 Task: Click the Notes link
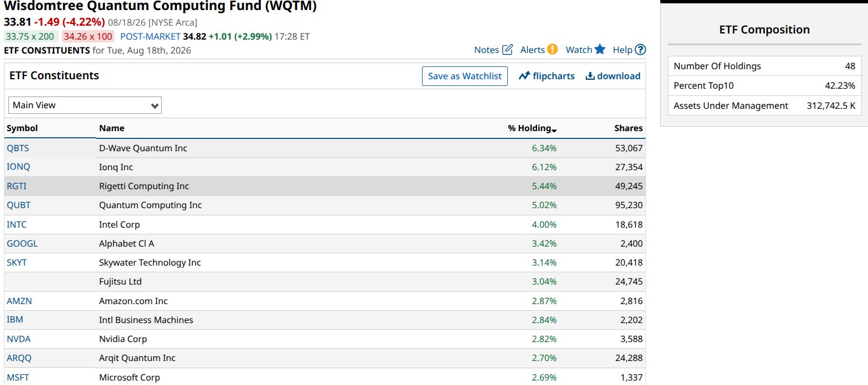(487, 50)
